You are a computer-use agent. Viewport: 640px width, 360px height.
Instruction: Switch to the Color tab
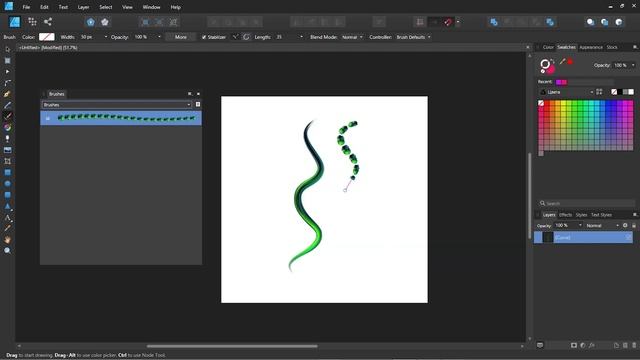(x=548, y=47)
